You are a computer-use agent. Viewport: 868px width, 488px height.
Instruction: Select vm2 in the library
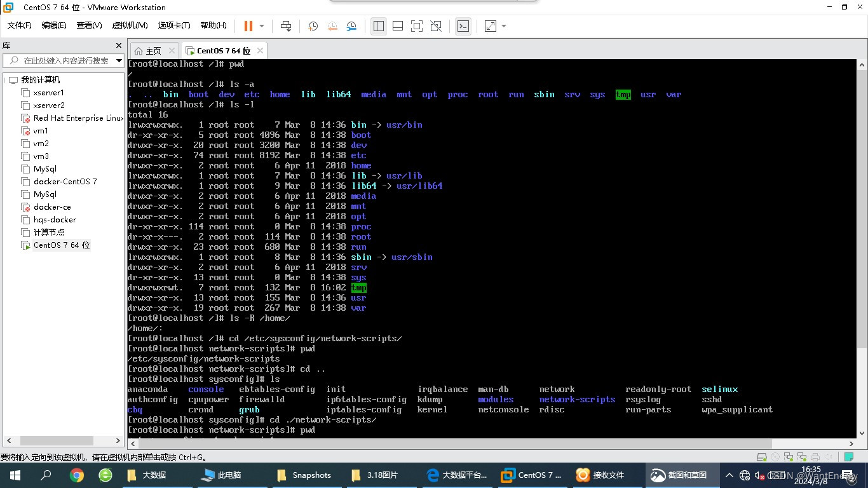point(35,144)
